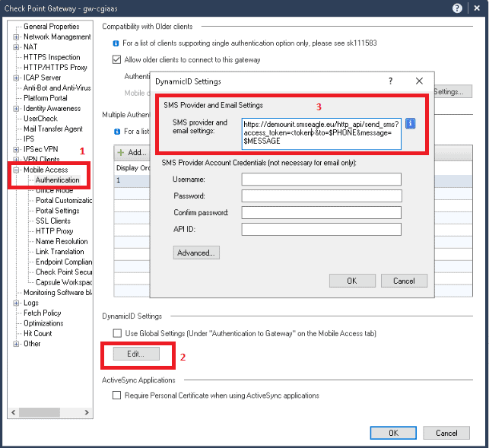Click info icon next to sk111583 notice
Viewport: 489px width, 448px height.
116,43
